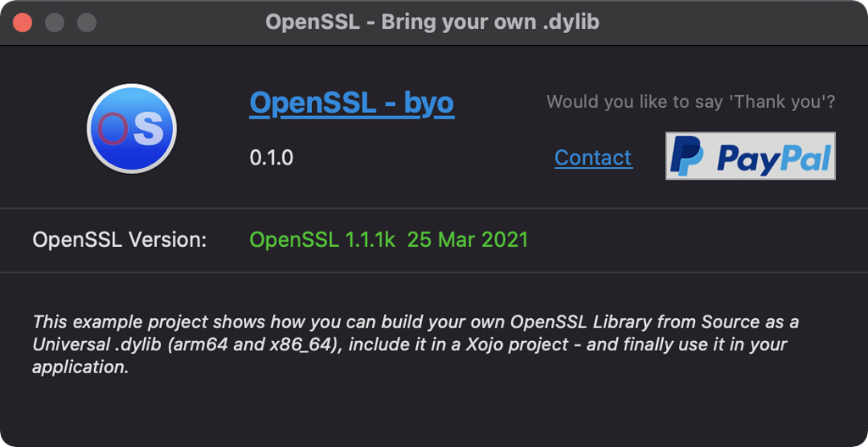The height and width of the screenshot is (447, 868).
Task: Click the 'Would you like to say Thank you?' text
Action: point(691,103)
